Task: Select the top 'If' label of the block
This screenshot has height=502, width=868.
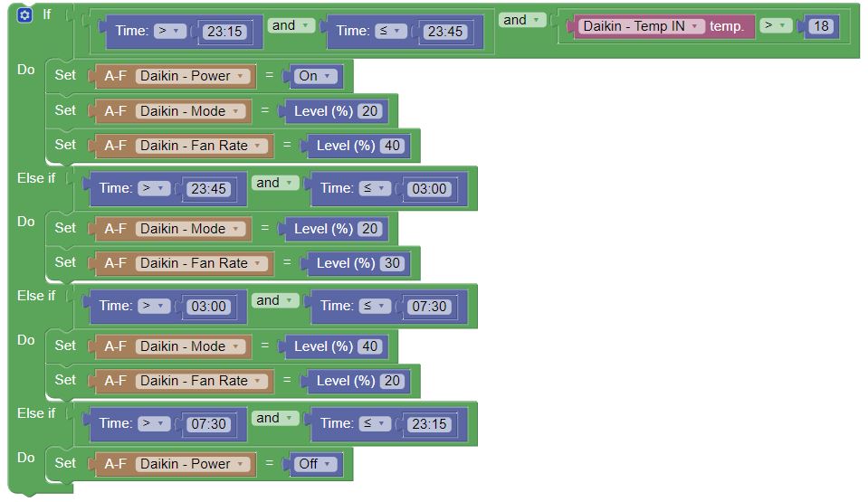Action: click(47, 14)
